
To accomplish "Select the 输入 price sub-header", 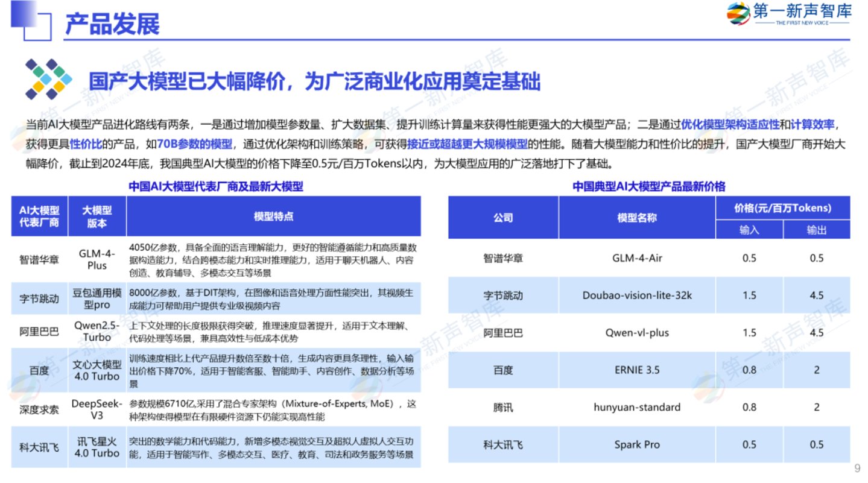I will click(x=749, y=230).
